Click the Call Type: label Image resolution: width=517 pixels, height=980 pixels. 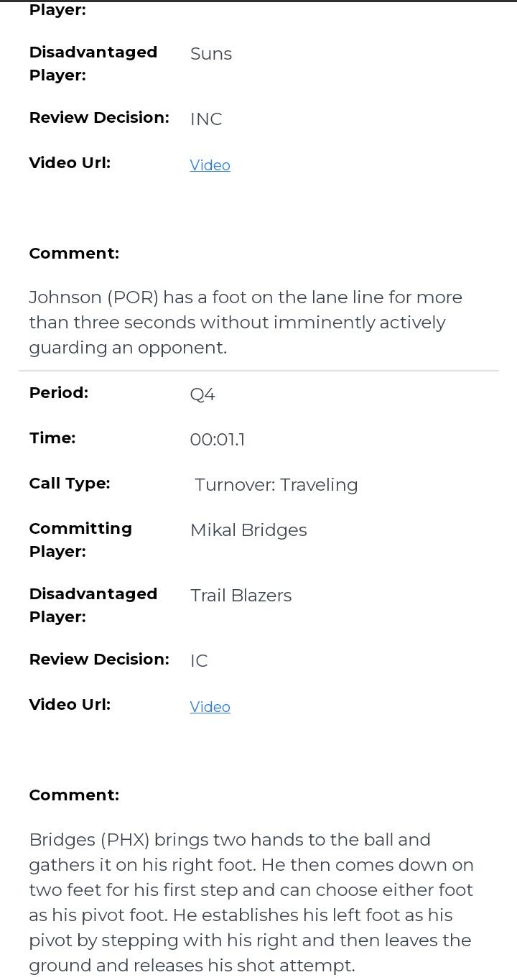point(70,484)
